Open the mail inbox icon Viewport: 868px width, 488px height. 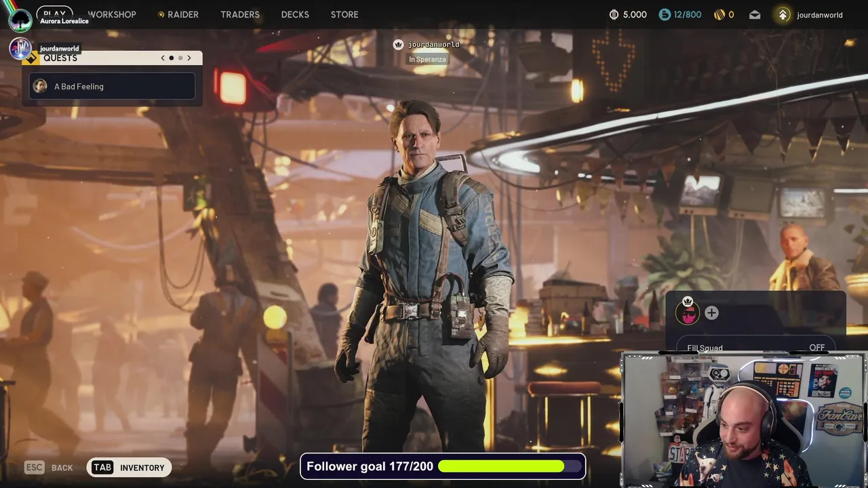click(x=755, y=15)
